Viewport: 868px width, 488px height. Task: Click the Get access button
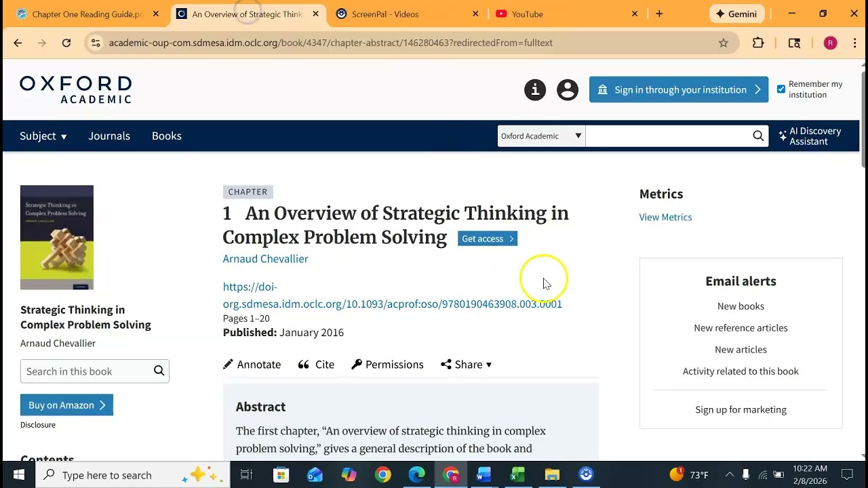coord(488,239)
